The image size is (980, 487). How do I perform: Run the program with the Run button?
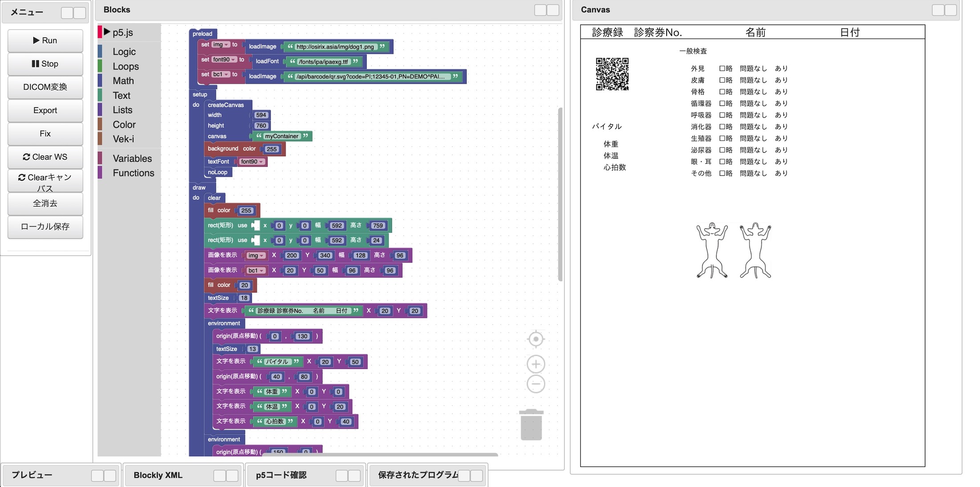(x=45, y=41)
